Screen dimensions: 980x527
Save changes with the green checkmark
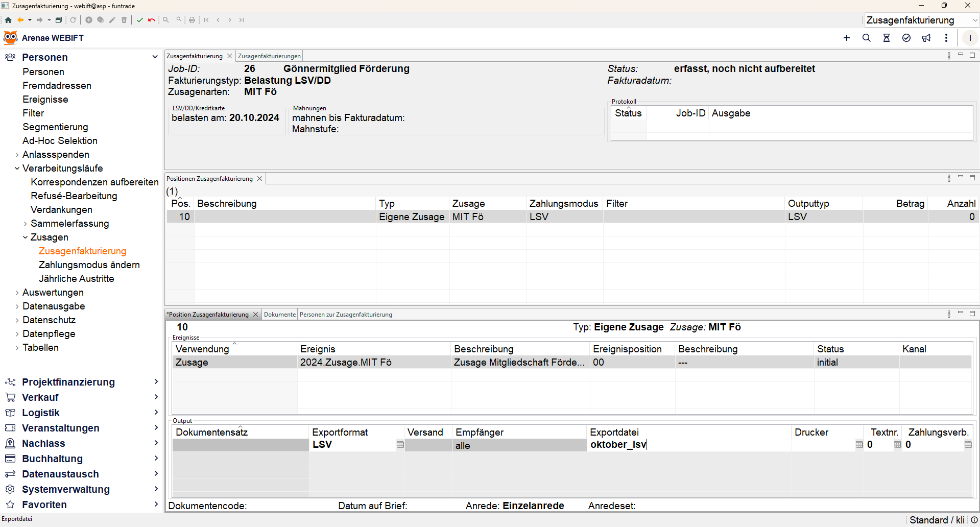click(x=140, y=20)
